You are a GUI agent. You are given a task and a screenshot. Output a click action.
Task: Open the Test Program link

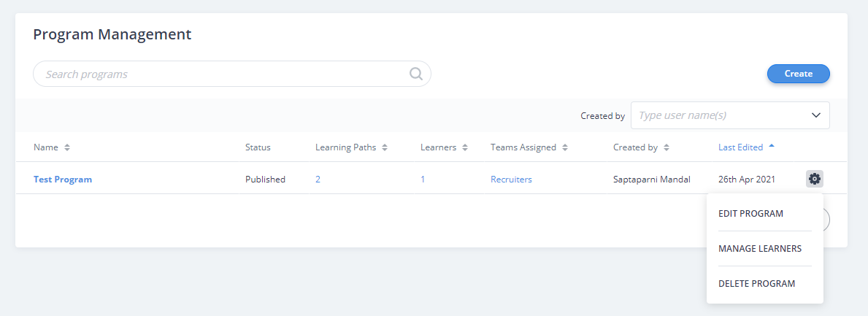pos(63,180)
